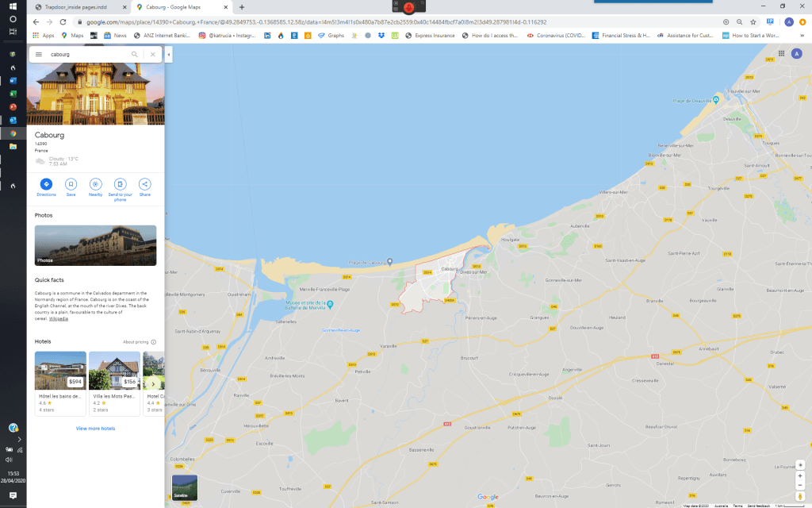Open the Google apps grid icon
This screenshot has height=508, width=812.
pos(782,54)
